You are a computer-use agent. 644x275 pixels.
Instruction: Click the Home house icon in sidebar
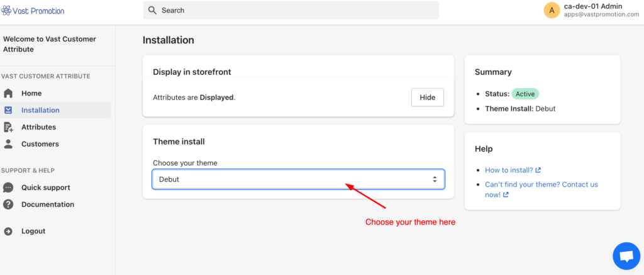[8, 93]
